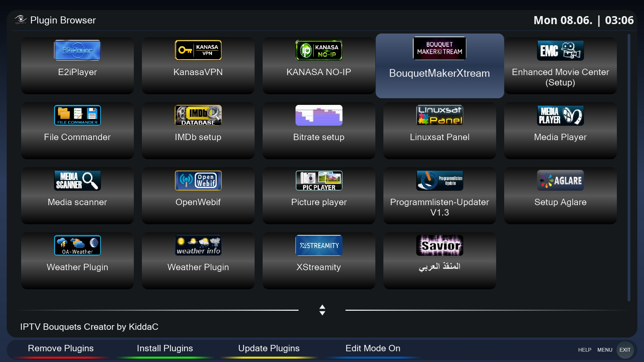
Task: Open the OA-Weather plugin icon
Action: [77, 245]
